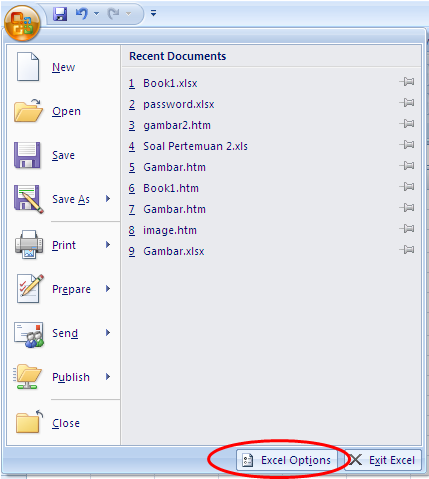The image size is (429, 479).
Task: Select Publish label in menu
Action: [71, 377]
